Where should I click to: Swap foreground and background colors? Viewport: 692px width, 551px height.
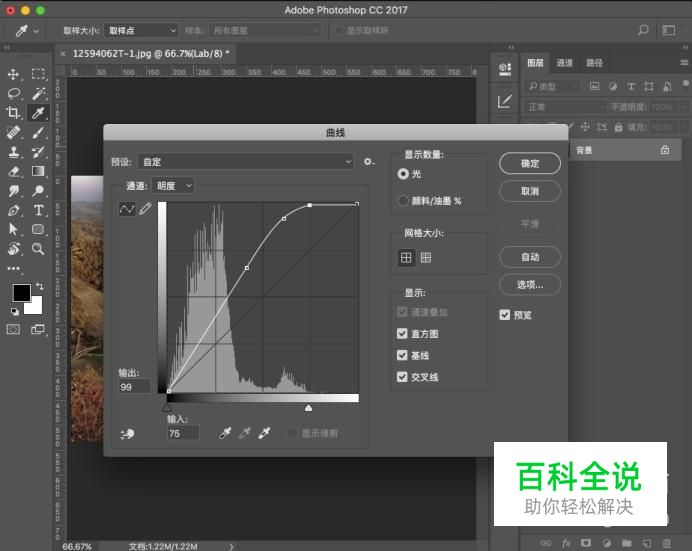click(x=40, y=286)
